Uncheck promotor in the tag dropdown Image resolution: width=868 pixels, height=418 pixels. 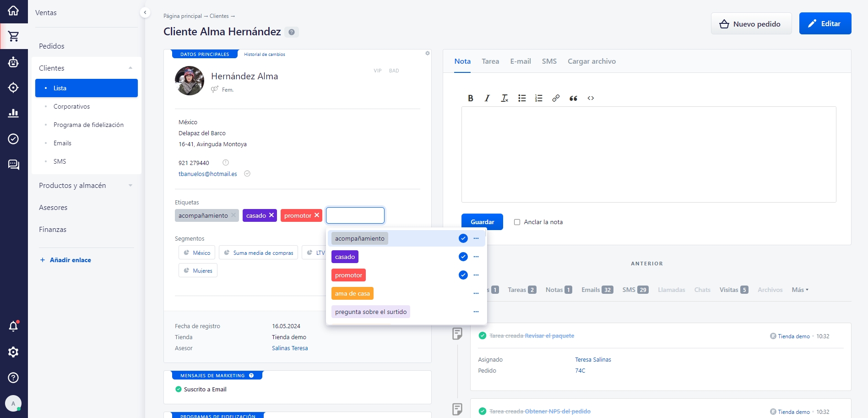pos(463,275)
